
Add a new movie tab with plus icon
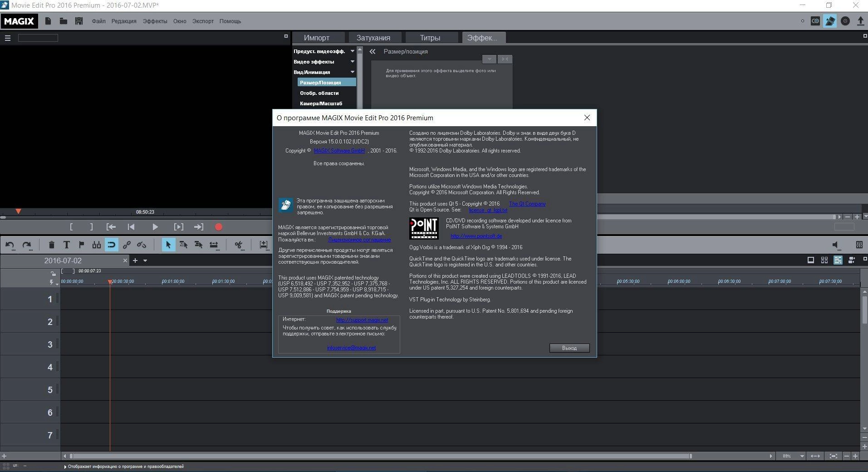click(x=135, y=261)
